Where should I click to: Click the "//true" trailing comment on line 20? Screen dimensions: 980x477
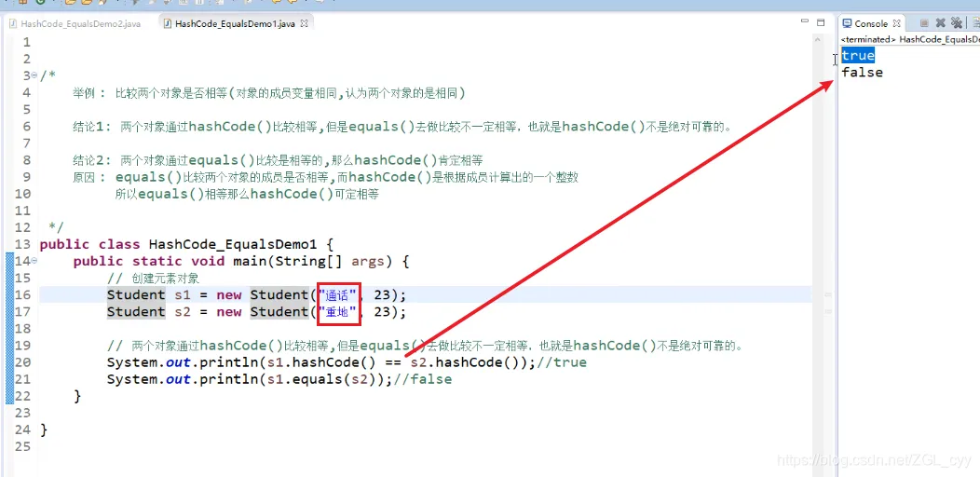(x=561, y=362)
